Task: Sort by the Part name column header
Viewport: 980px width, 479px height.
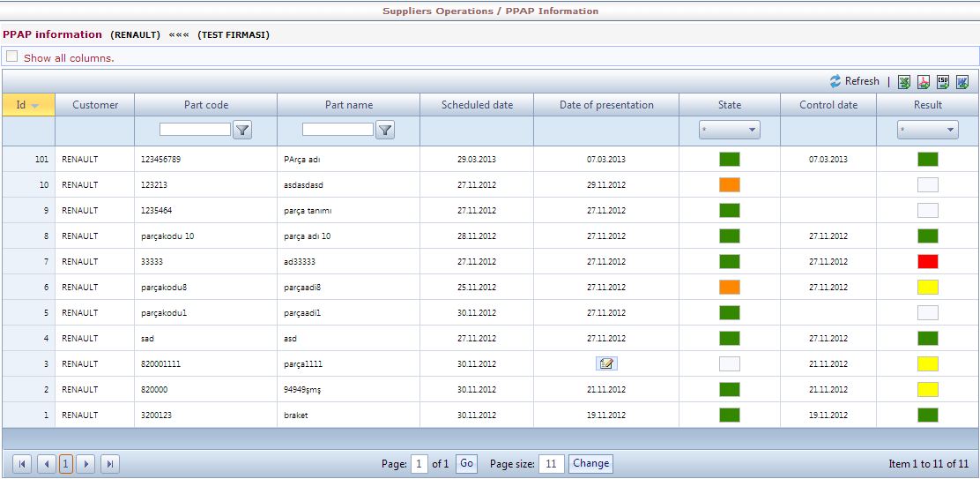Action: [x=349, y=105]
